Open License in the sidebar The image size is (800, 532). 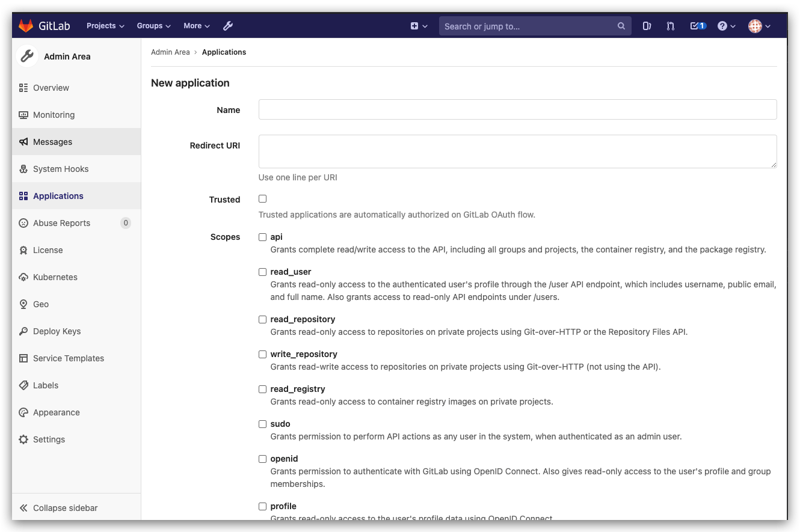(x=76, y=250)
